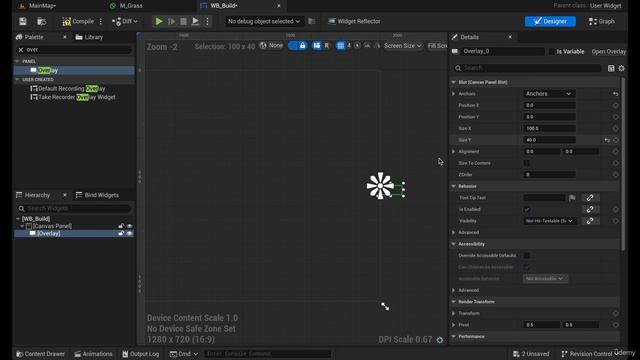Image resolution: width=640 pixels, height=360 pixels.
Task: Start Play in editor with green arrow
Action: [x=159, y=21]
